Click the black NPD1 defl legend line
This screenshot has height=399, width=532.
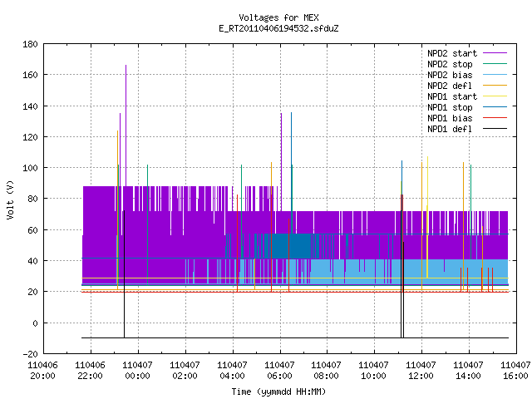coord(495,128)
